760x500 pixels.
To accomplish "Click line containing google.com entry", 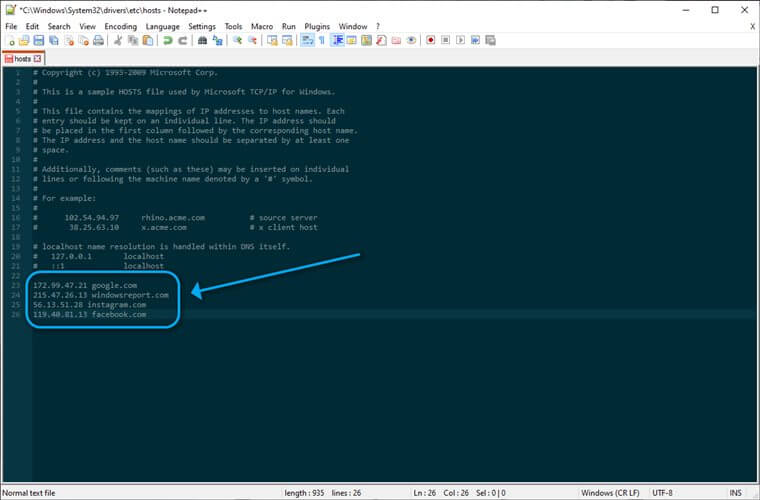I will (x=85, y=285).
